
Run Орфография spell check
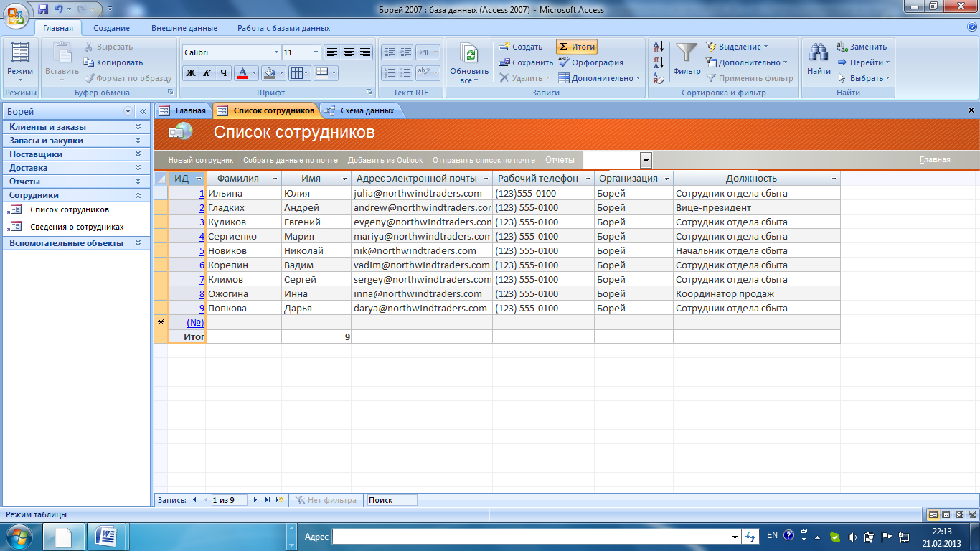point(590,62)
